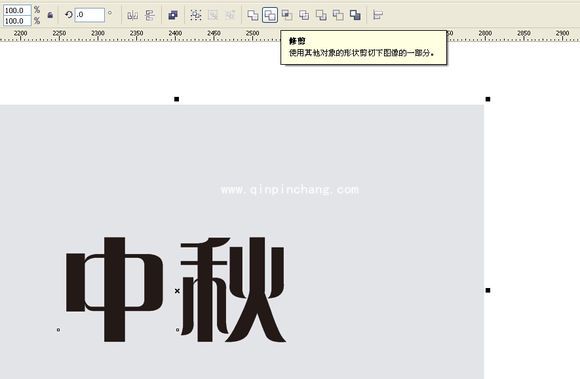Select the 中 character shape
580x379 pixels.
(114, 289)
